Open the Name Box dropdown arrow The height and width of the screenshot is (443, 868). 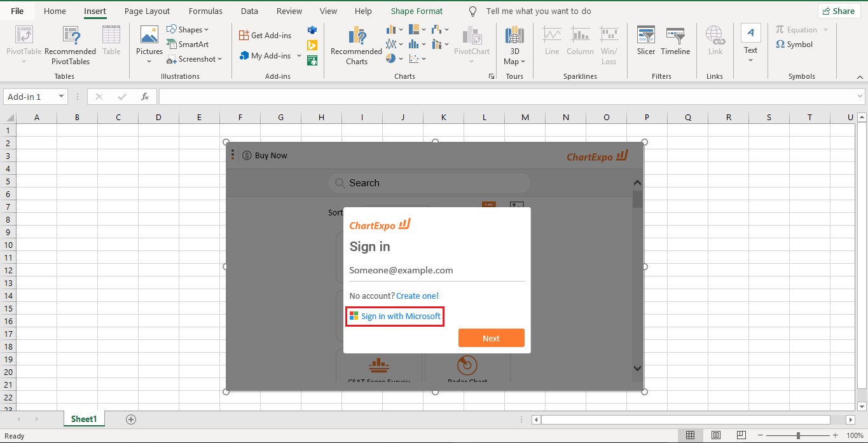62,97
